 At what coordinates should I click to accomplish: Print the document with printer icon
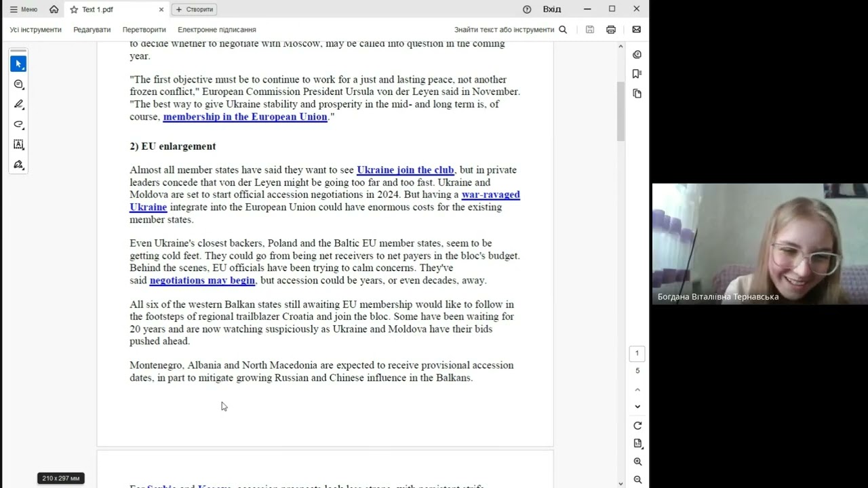[611, 30]
